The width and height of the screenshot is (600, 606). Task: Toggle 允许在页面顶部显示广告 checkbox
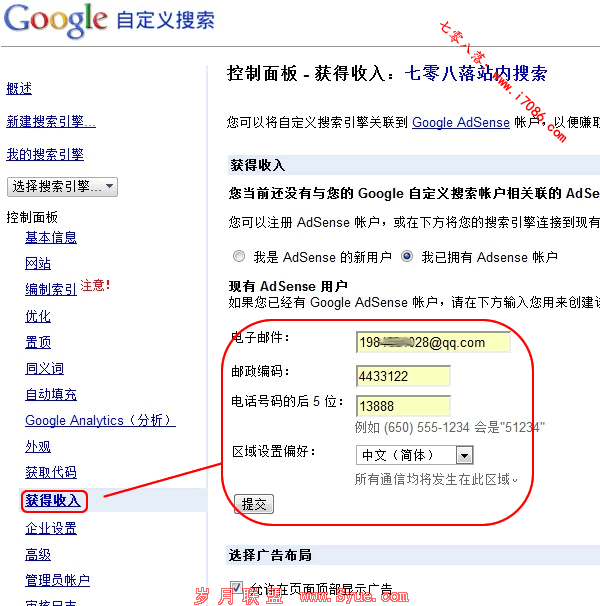[237, 588]
